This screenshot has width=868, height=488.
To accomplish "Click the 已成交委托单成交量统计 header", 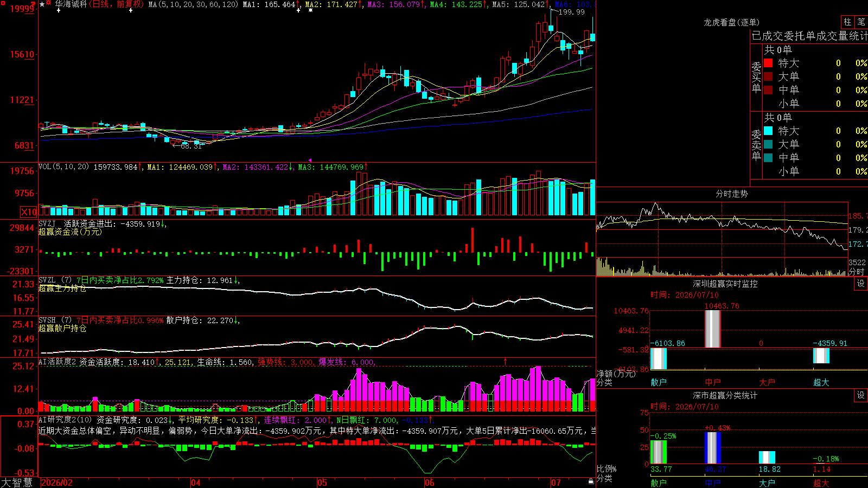I will [x=809, y=36].
